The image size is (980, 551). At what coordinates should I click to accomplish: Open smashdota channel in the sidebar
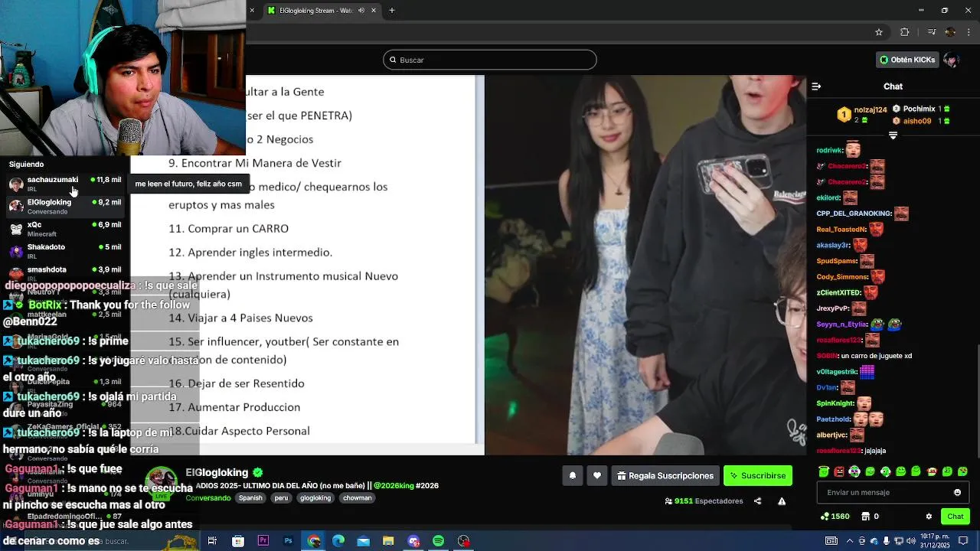coord(65,273)
